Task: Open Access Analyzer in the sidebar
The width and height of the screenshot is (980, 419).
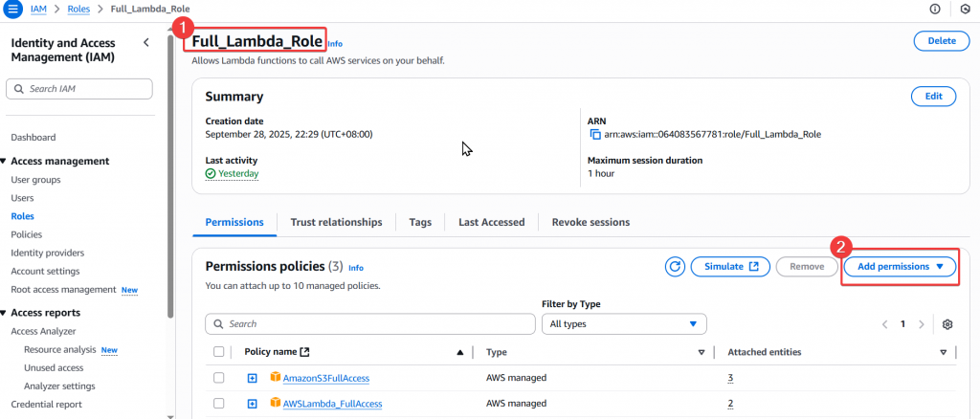Action: coord(43,332)
